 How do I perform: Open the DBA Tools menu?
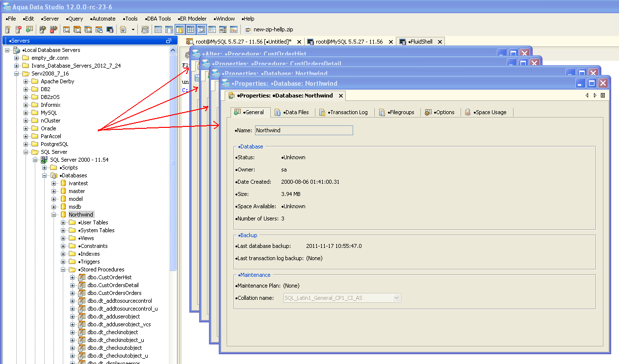(158, 19)
